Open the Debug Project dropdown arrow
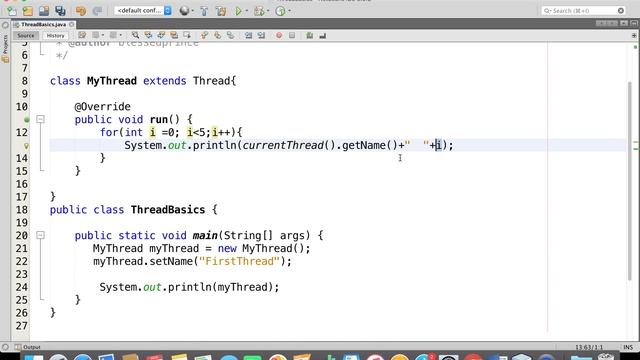This screenshot has width=640, height=360. pos(268,11)
